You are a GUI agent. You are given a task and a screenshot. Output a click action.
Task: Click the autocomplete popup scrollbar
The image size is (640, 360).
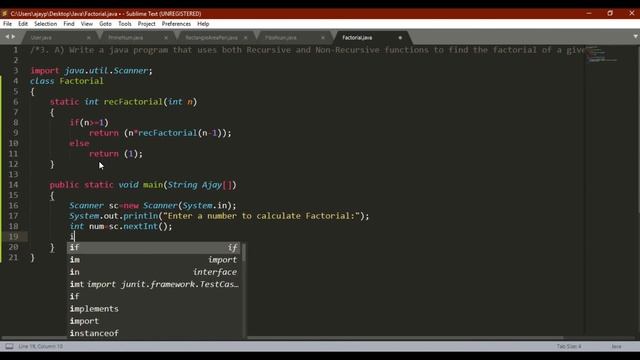(x=244, y=253)
